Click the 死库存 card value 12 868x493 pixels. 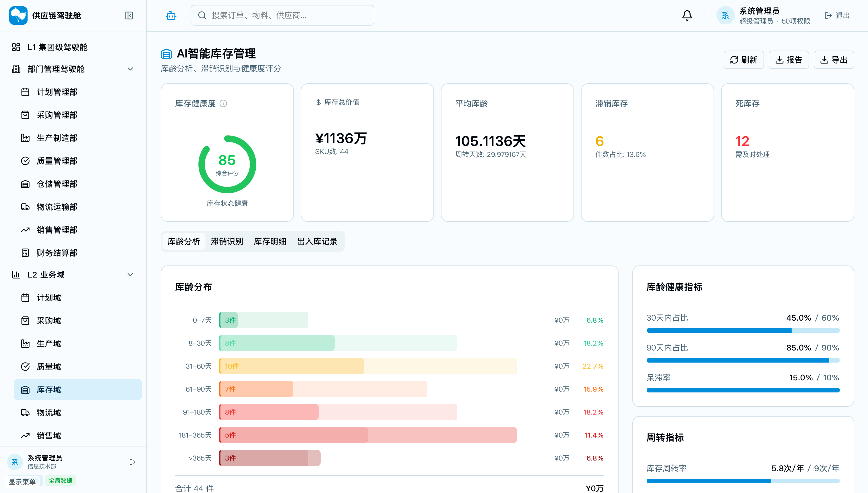[742, 141]
